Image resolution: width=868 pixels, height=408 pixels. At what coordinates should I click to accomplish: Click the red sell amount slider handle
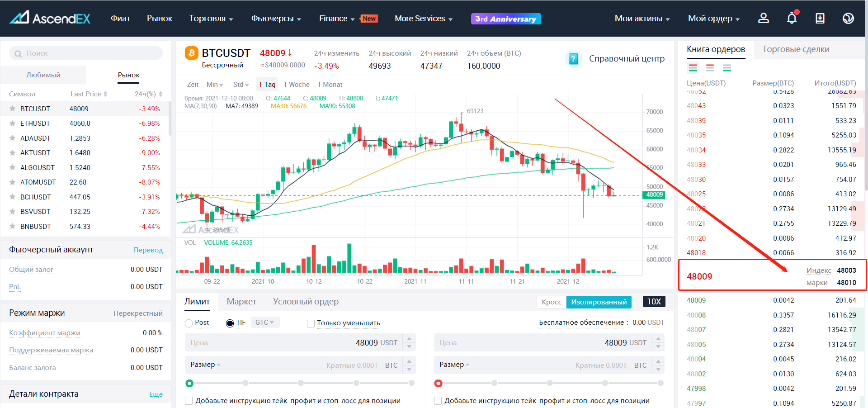click(438, 384)
